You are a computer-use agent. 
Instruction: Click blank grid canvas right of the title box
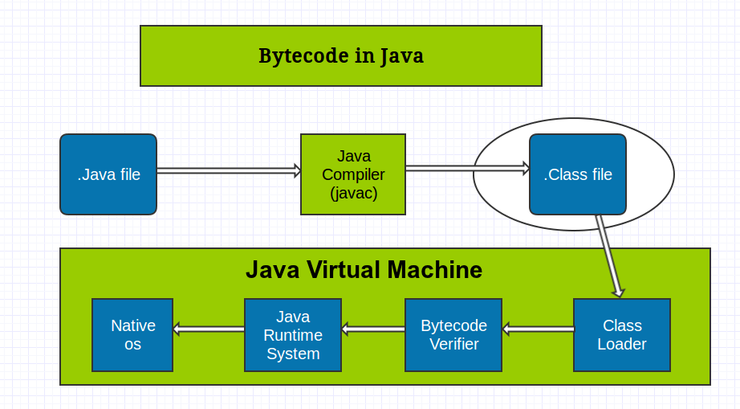(640, 56)
